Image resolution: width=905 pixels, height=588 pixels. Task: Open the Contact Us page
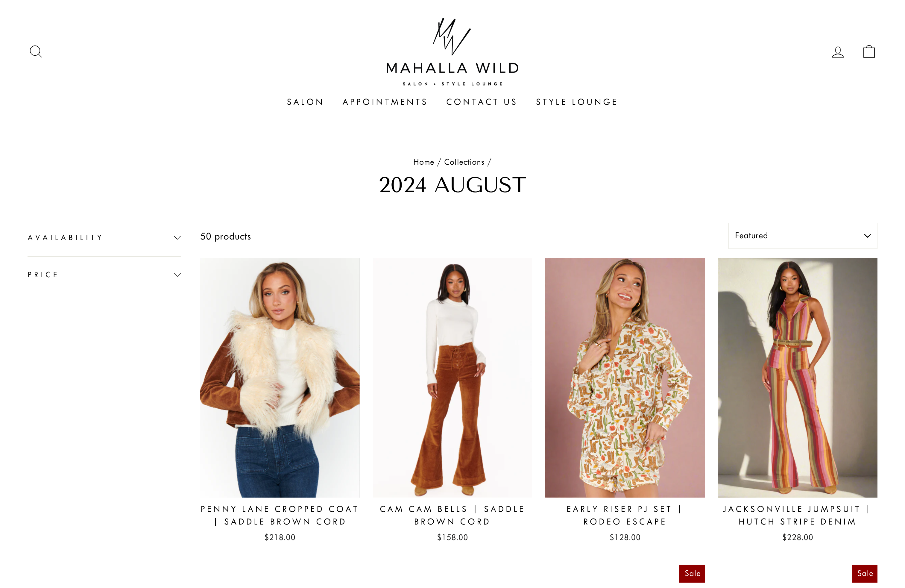coord(482,102)
